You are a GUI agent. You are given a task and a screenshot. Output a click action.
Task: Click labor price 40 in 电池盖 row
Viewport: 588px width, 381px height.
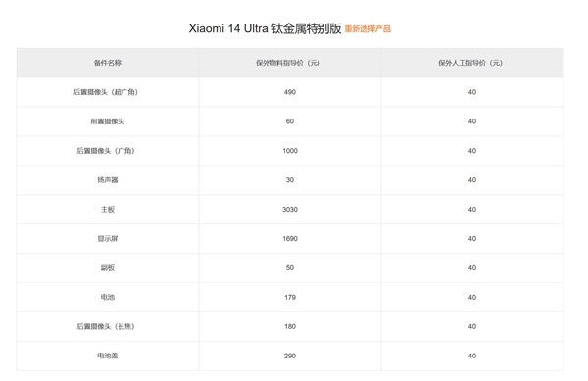[472, 356]
